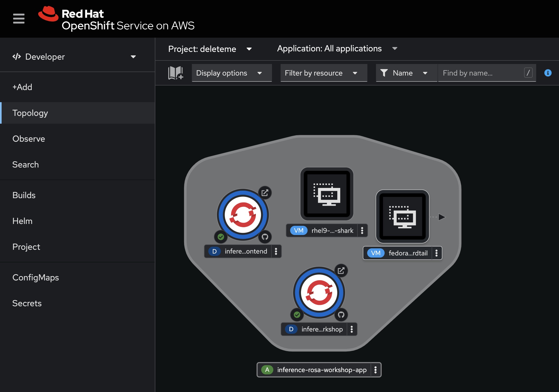559x392 pixels.
Task: Click the +Add link in sidebar
Action: (x=22, y=87)
